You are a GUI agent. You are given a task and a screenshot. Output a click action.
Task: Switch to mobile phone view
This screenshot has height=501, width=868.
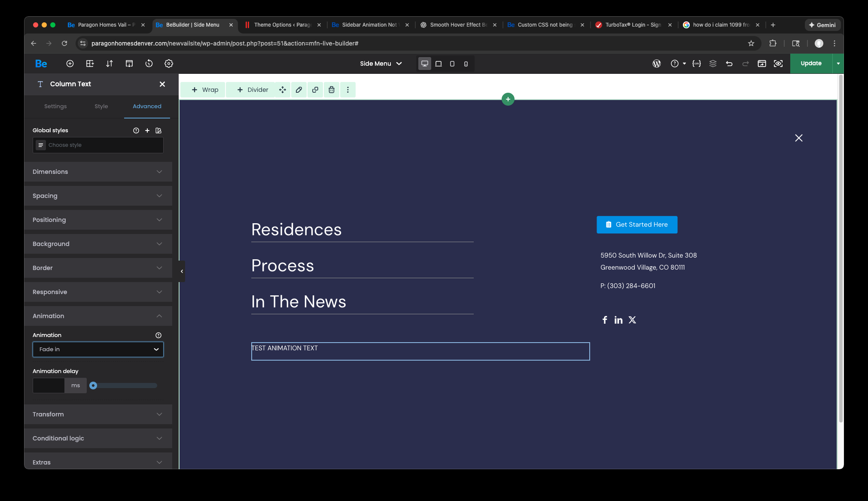(466, 64)
